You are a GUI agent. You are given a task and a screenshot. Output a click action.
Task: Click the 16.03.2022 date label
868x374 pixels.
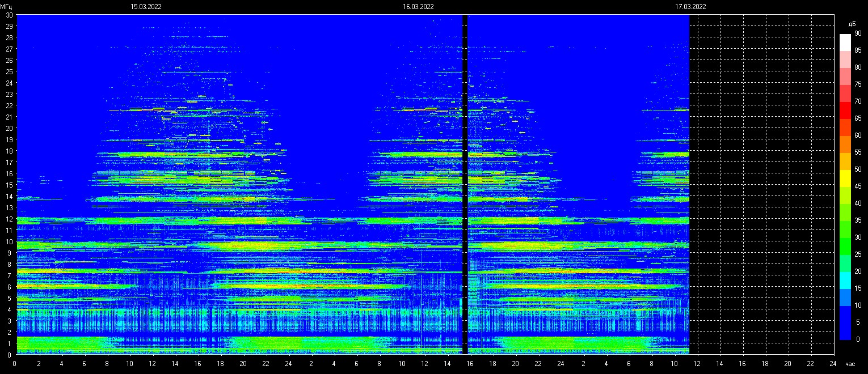418,7
